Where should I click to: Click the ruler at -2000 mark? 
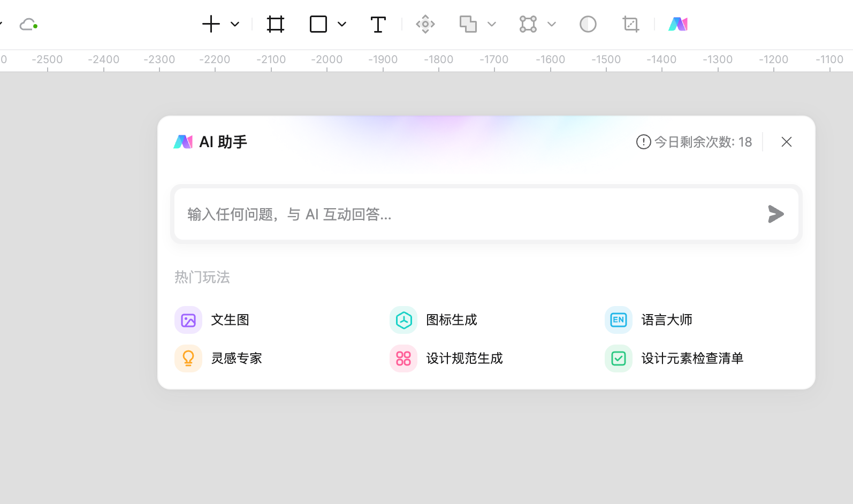tap(327, 60)
